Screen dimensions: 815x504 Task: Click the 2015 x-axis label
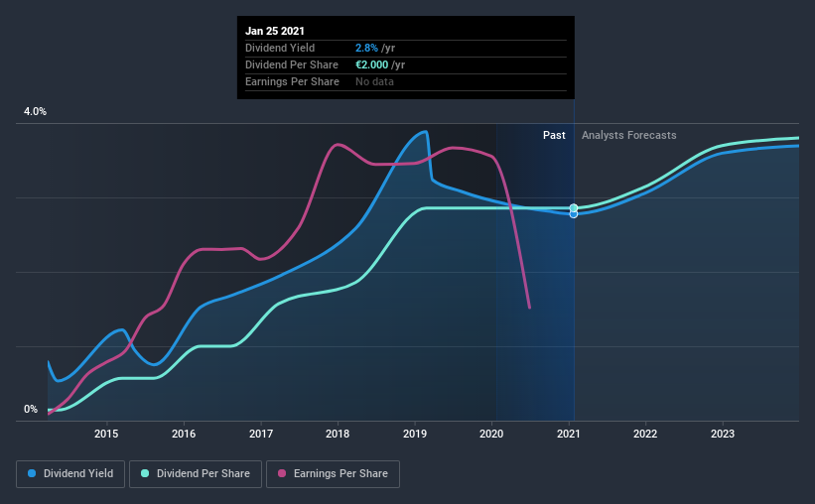click(106, 434)
